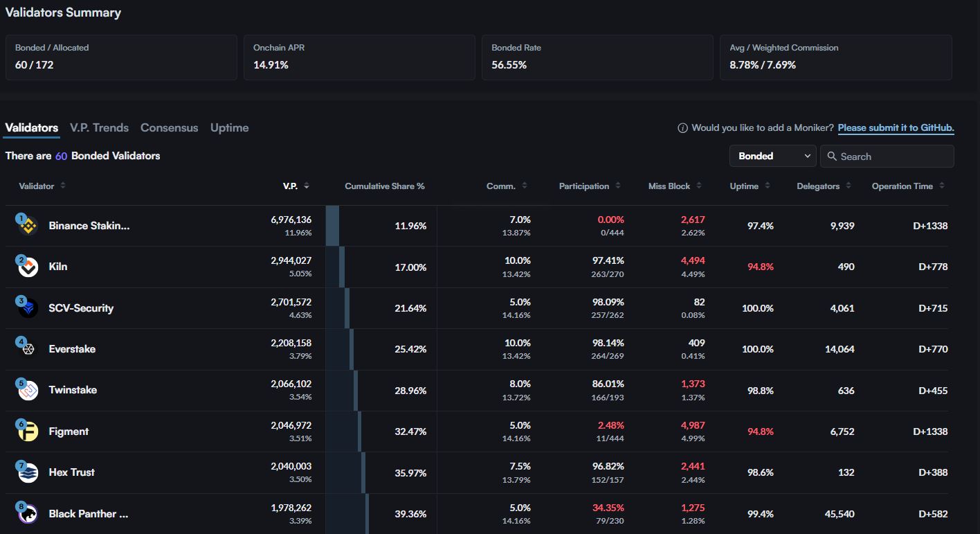Click the info icon beside Moniker prompt
This screenshot has width=980, height=534.
click(x=682, y=128)
